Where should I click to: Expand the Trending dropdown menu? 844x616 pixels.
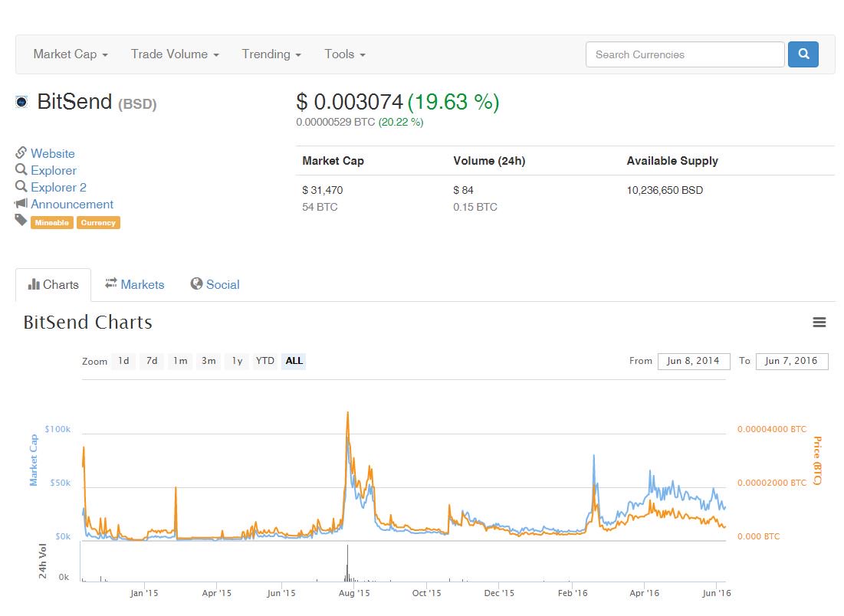click(x=271, y=54)
